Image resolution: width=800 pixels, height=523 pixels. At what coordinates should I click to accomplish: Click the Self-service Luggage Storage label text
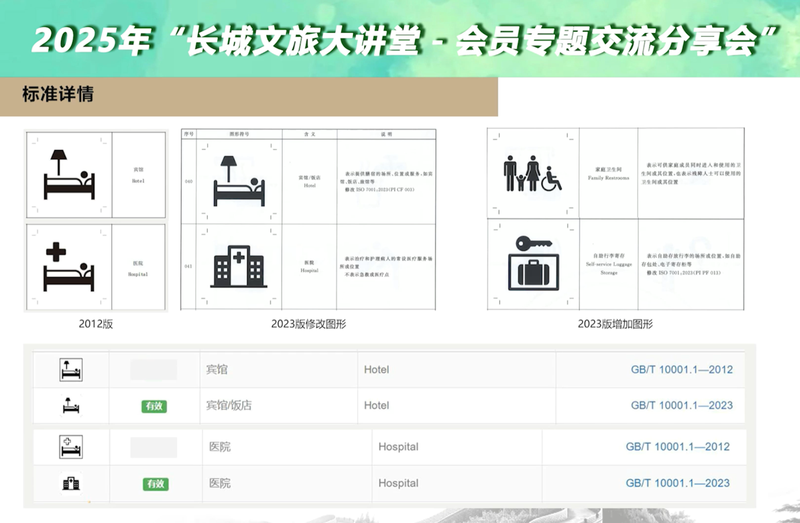click(609, 268)
